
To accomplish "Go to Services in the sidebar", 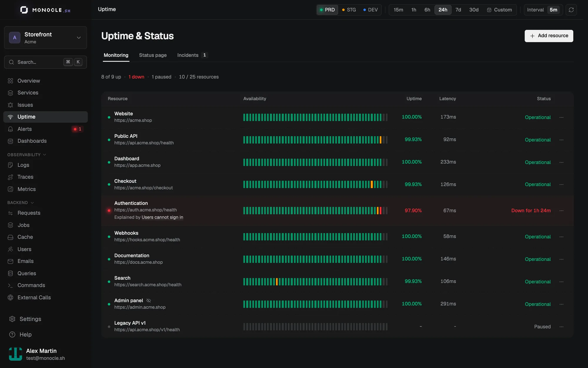I will (46, 93).
